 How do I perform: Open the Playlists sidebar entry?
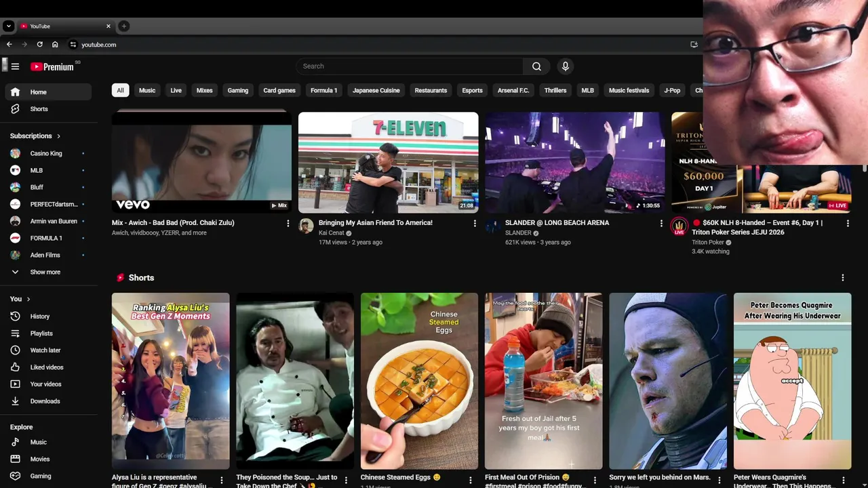coord(47,333)
